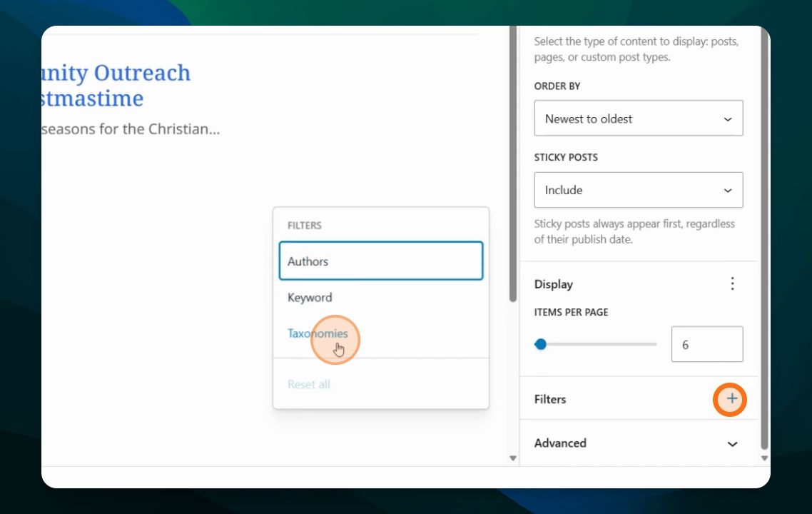Open the Display options three-dot menu
The image size is (812, 514).
point(732,283)
